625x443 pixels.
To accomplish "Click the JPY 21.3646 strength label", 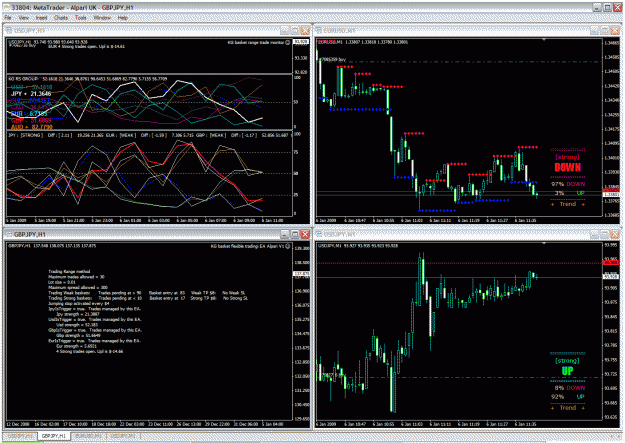I will [31, 94].
